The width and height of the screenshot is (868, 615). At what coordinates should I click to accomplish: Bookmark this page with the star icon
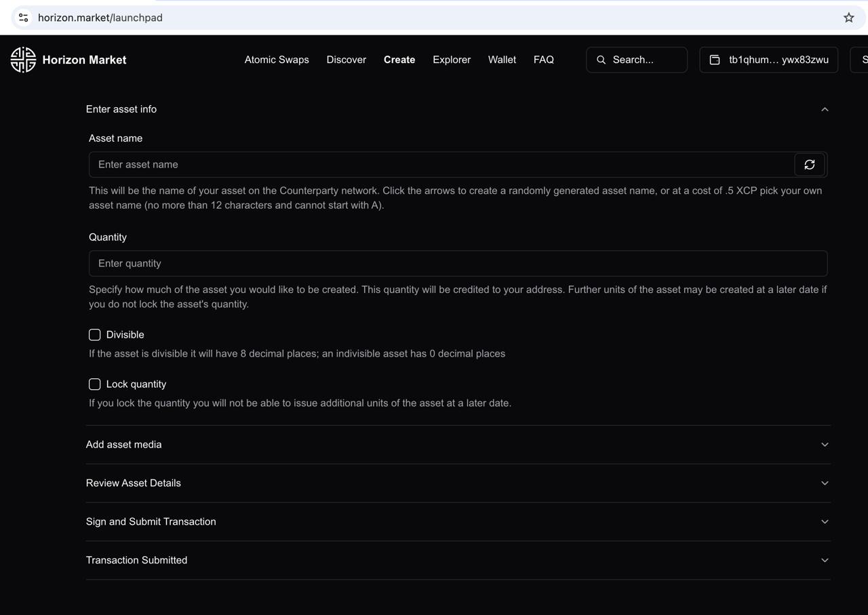pos(848,18)
